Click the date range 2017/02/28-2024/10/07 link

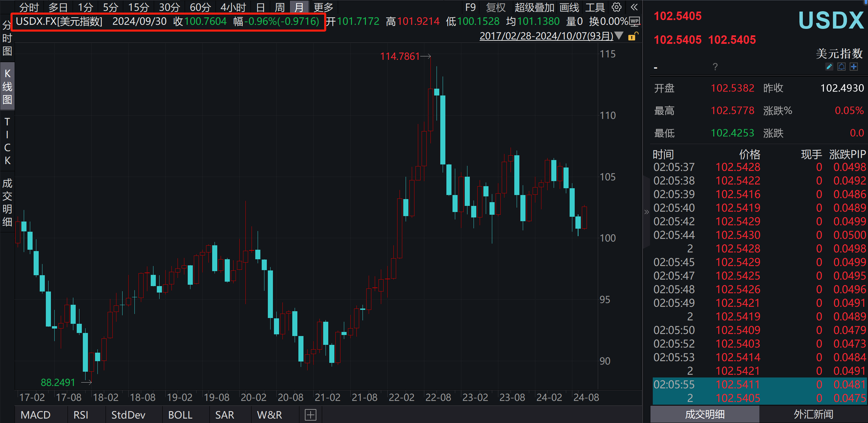tap(546, 36)
